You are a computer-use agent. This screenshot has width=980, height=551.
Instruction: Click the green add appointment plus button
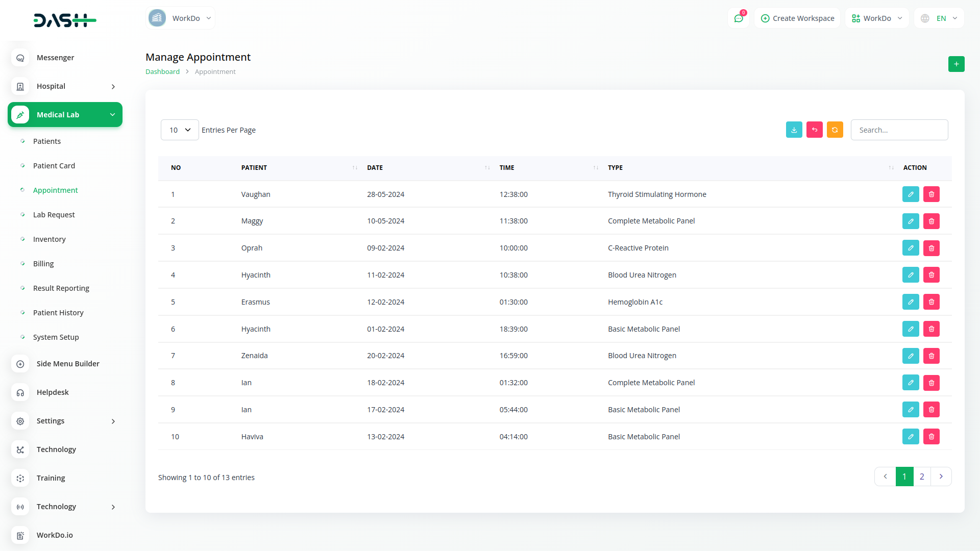click(956, 64)
